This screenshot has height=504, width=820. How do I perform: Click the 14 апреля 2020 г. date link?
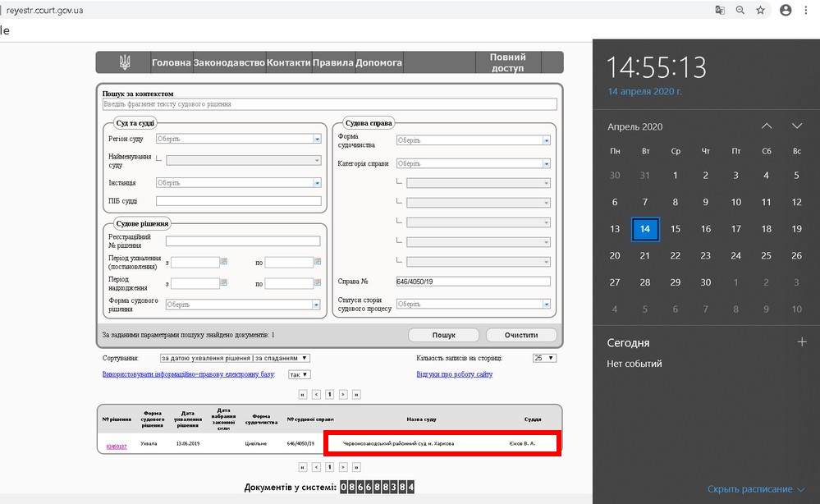point(644,91)
